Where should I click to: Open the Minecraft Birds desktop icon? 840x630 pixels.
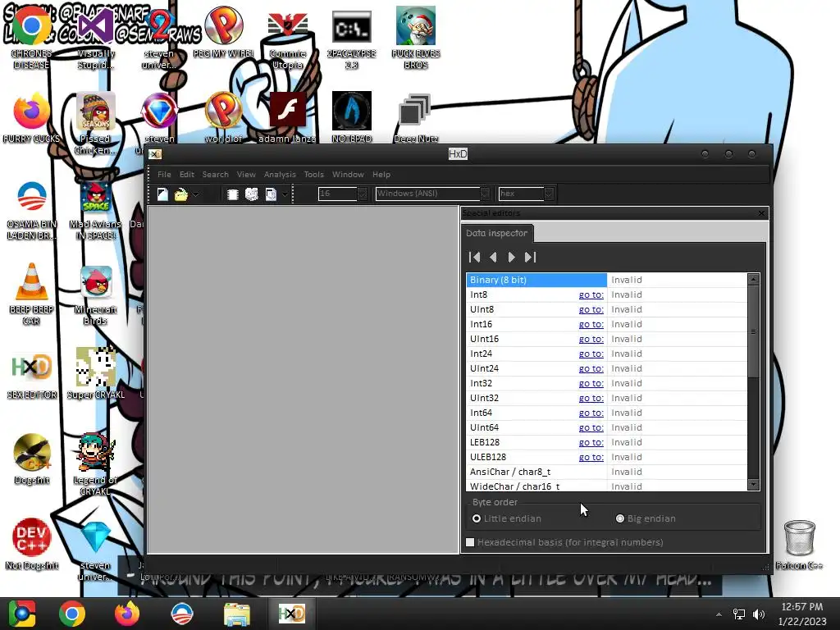(x=96, y=294)
